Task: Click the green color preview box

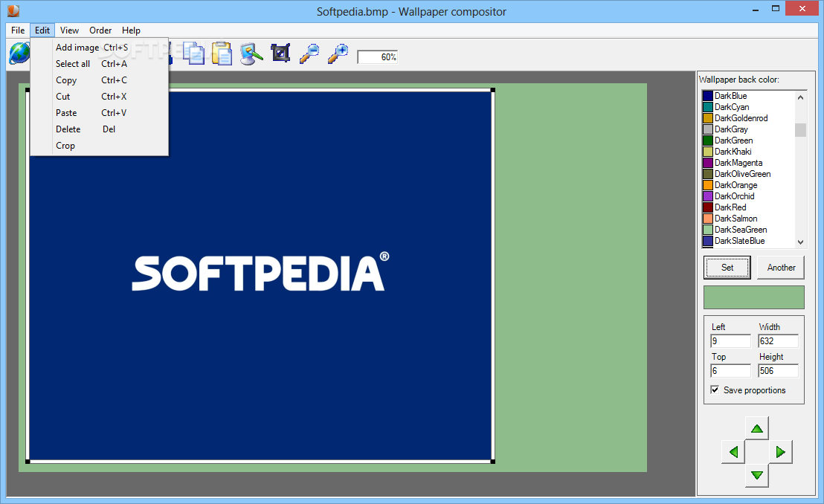Action: coord(753,297)
